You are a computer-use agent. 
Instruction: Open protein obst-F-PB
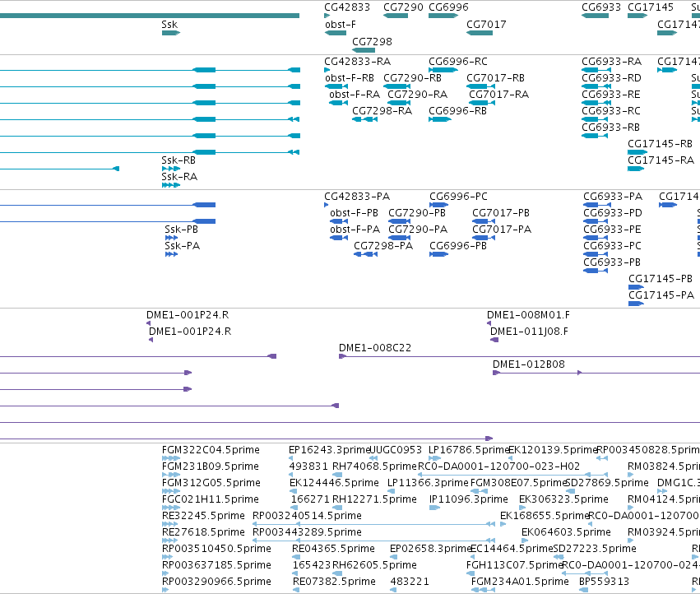point(354,213)
